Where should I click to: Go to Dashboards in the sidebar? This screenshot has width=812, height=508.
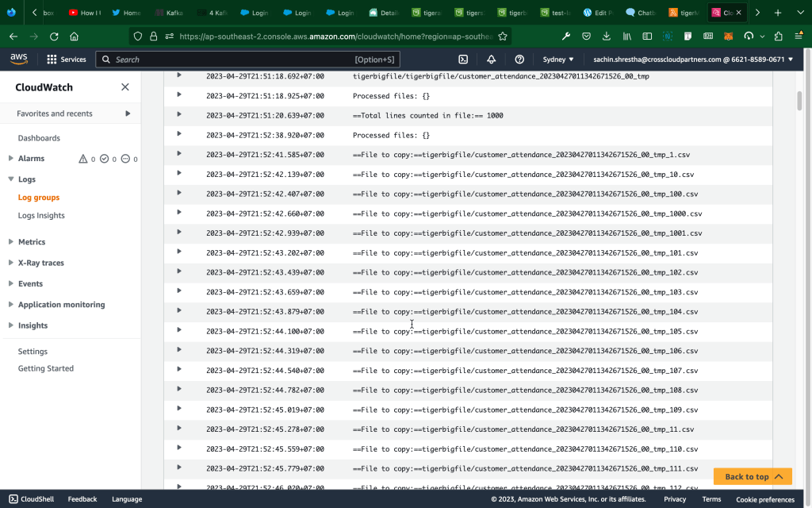[39, 138]
